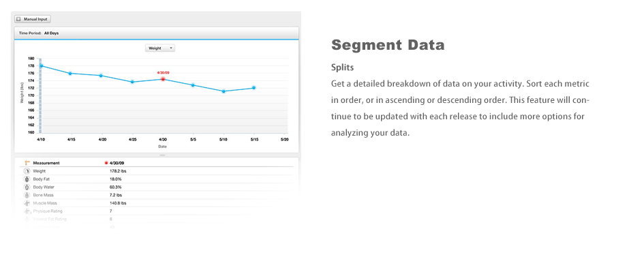
Task: Click the red dot beside 4/30/09 header
Action: tap(106, 163)
